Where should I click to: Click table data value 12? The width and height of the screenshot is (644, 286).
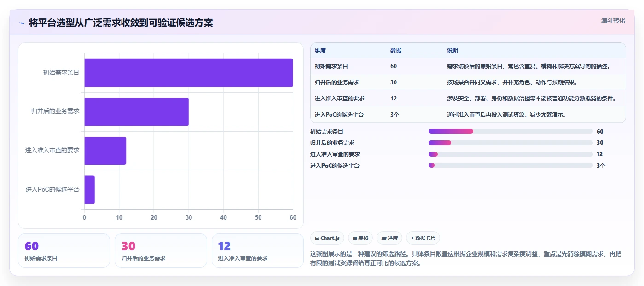pos(394,98)
